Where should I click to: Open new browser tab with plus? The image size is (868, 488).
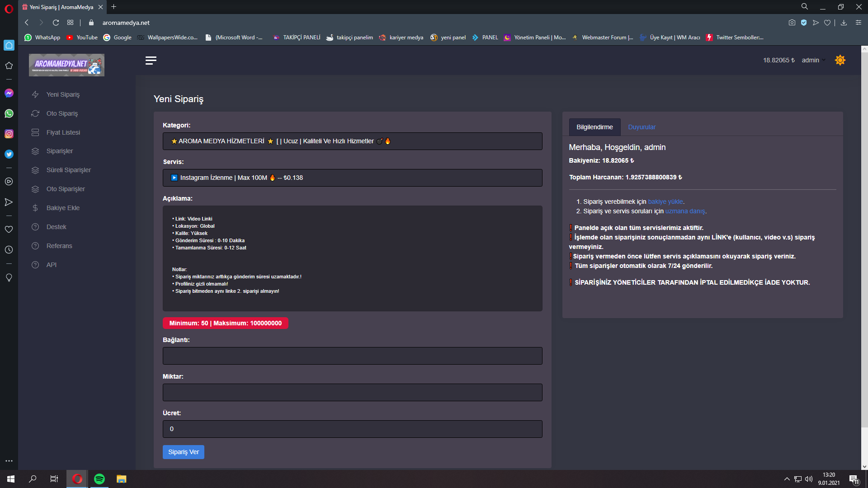tap(114, 7)
